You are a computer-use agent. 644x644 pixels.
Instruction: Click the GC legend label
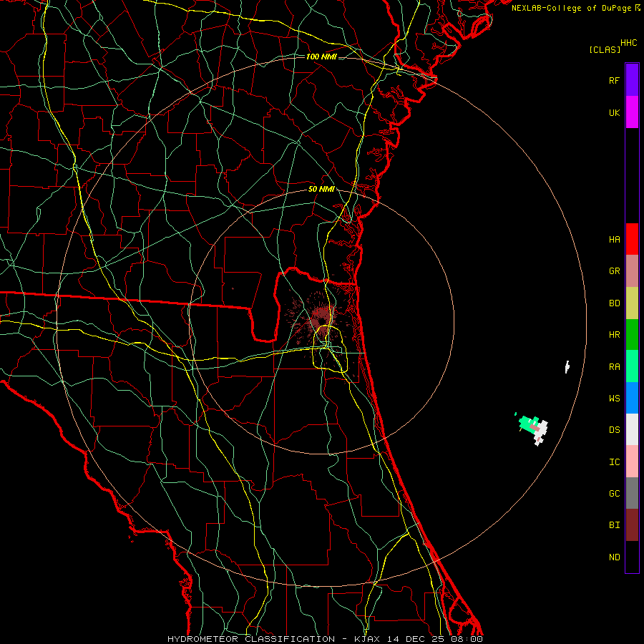(614, 494)
